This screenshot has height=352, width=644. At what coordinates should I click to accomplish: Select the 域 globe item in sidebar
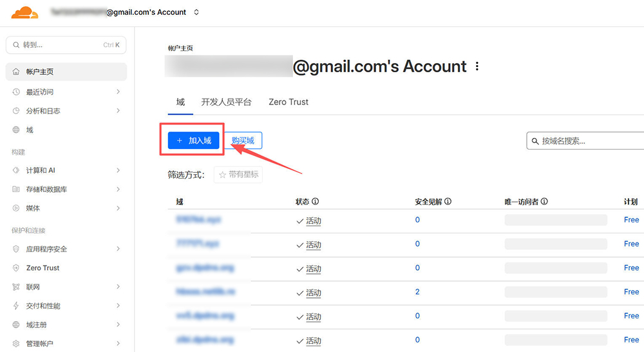point(29,130)
